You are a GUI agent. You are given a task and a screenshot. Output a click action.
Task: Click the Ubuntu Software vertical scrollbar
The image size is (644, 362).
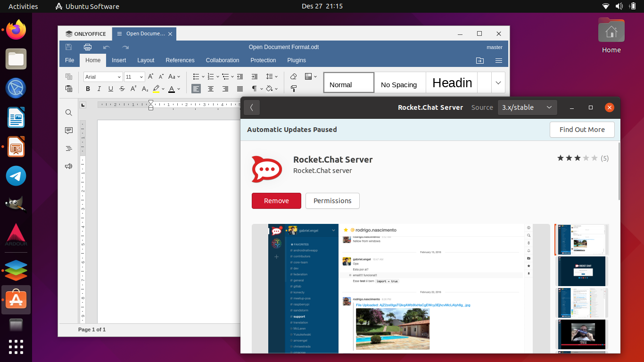619,171
